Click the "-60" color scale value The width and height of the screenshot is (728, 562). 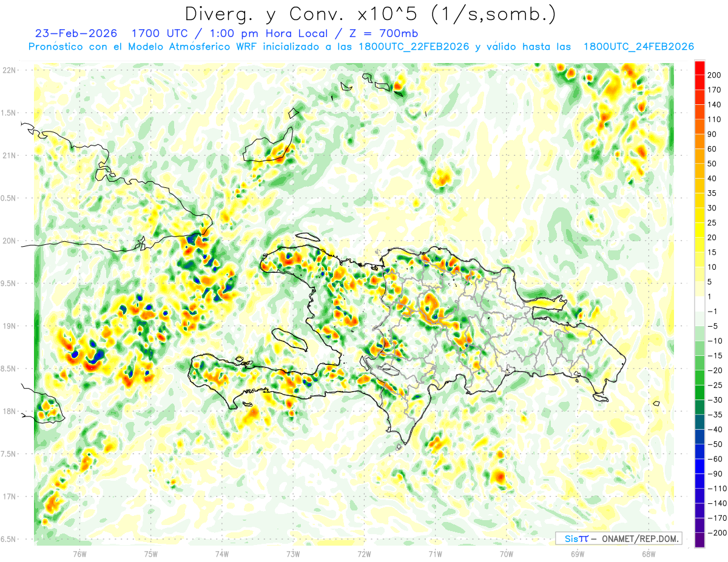pos(715,459)
